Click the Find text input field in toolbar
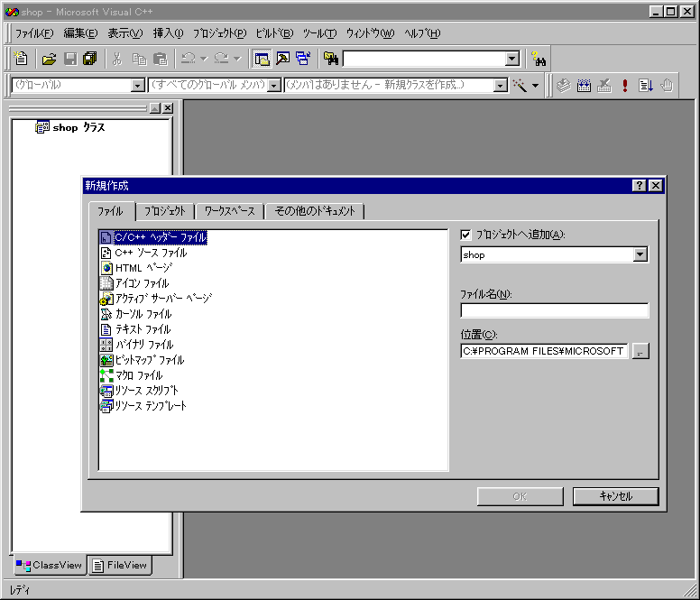The height and width of the screenshot is (600, 700). pyautogui.click(x=424, y=59)
